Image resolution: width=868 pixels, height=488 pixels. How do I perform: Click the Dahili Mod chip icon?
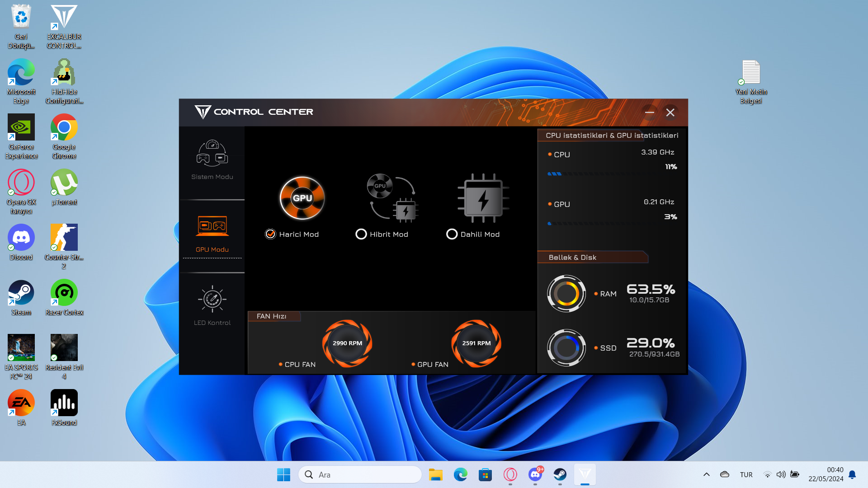point(483,198)
